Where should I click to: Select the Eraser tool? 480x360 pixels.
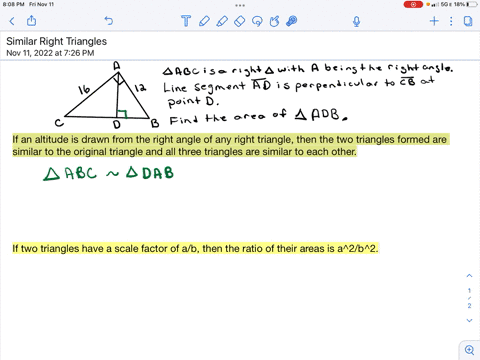[240, 21]
